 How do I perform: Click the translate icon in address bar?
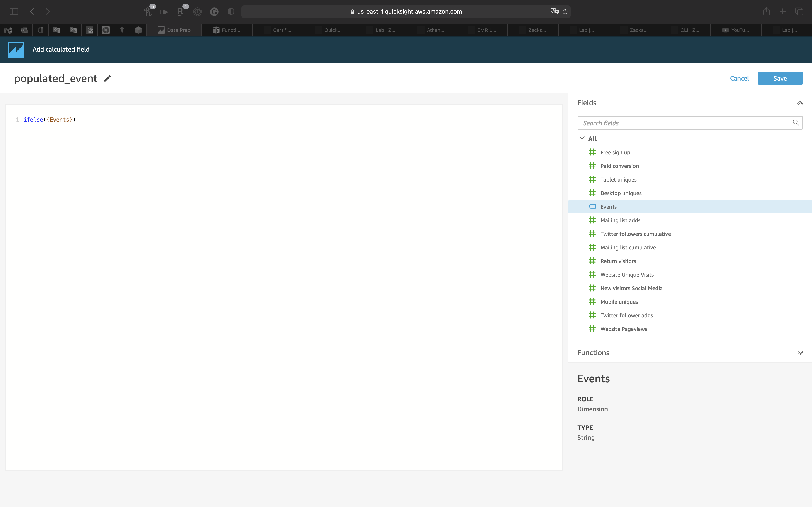click(555, 11)
